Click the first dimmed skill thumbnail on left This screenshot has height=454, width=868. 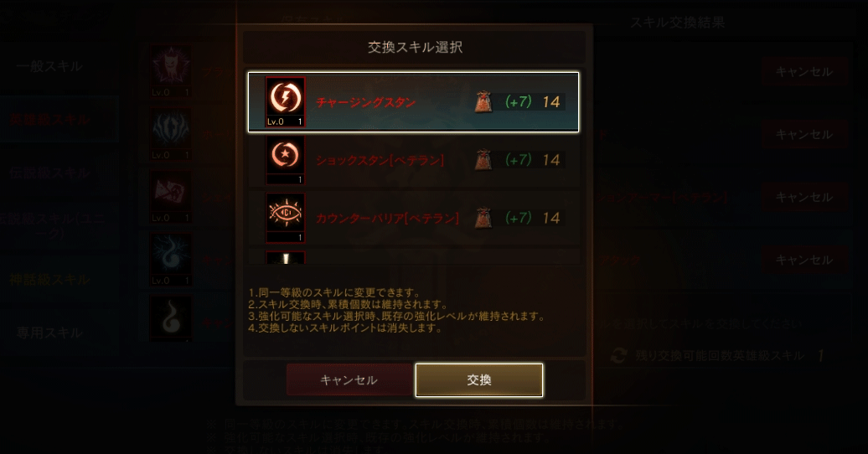point(171,71)
